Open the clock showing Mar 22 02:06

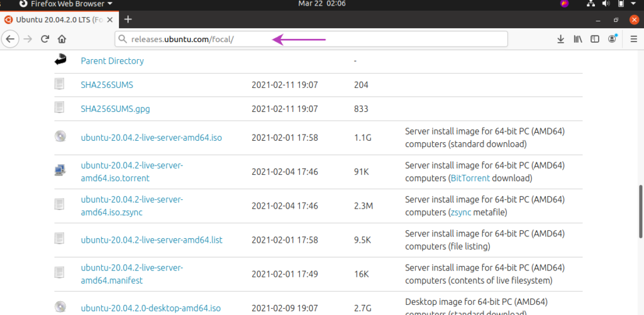(321, 4)
